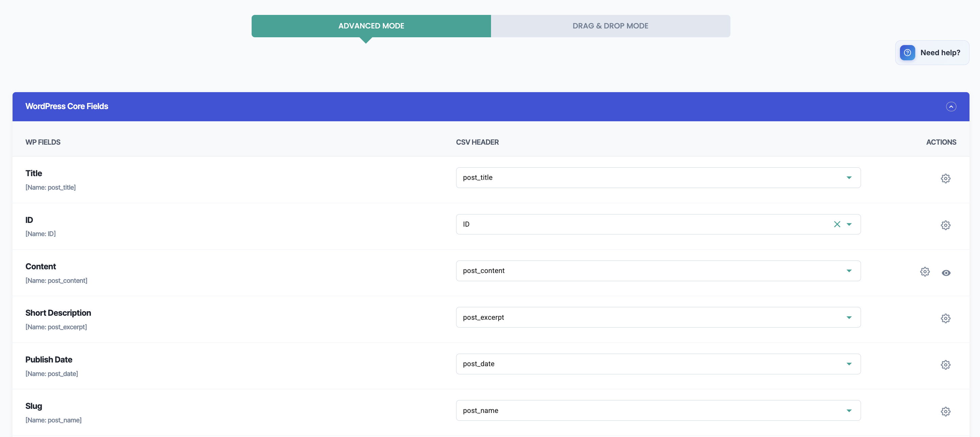Open the post_date CSV header dropdown
The width and height of the screenshot is (980, 437).
658,364
